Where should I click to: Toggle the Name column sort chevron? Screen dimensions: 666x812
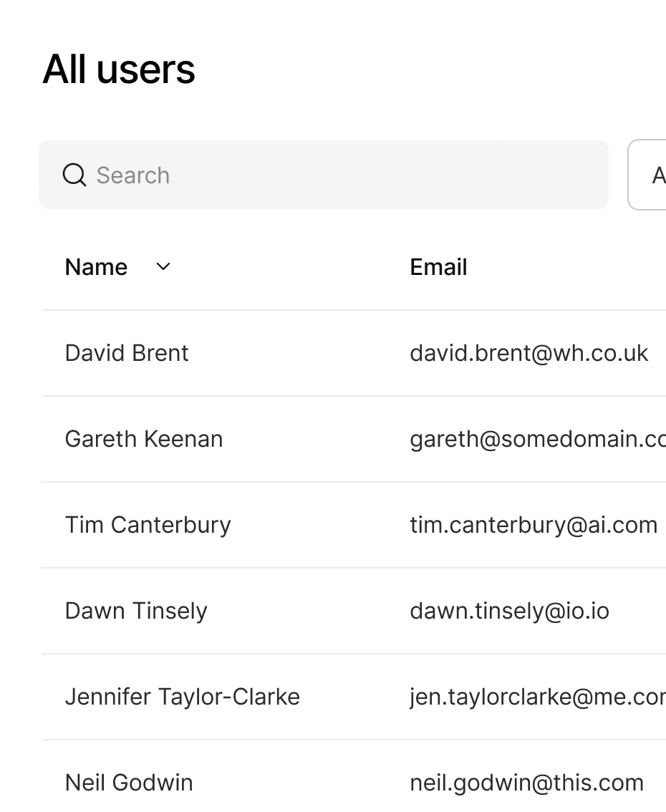pos(163,267)
